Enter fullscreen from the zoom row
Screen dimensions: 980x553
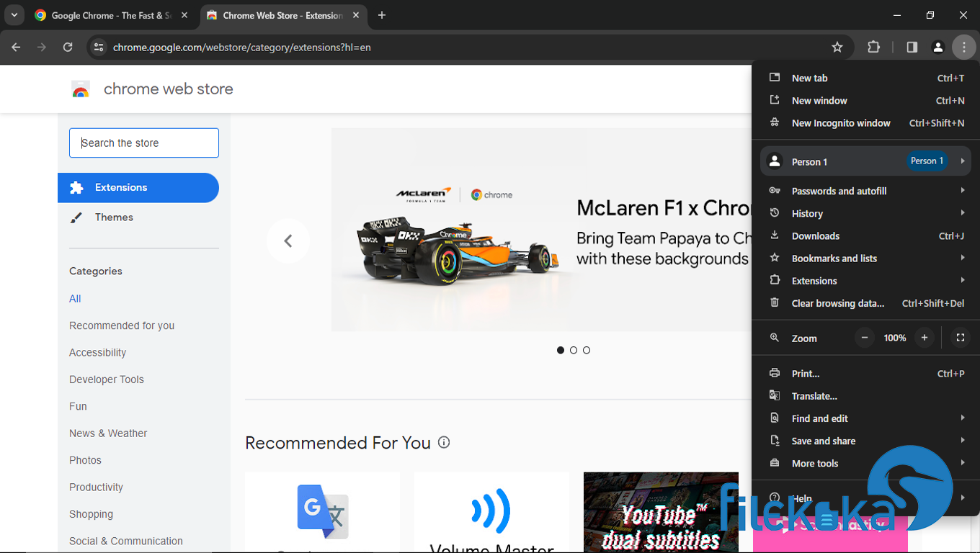pyautogui.click(x=960, y=338)
